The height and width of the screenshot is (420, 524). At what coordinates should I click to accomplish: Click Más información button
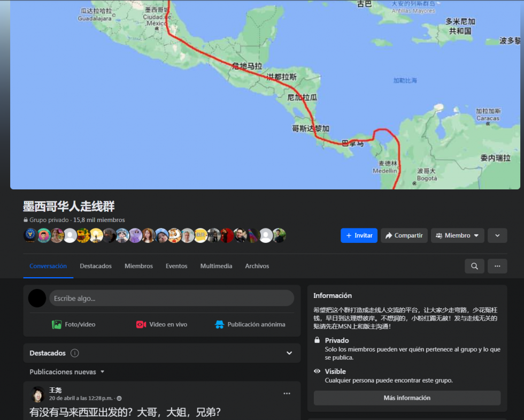pos(407,398)
